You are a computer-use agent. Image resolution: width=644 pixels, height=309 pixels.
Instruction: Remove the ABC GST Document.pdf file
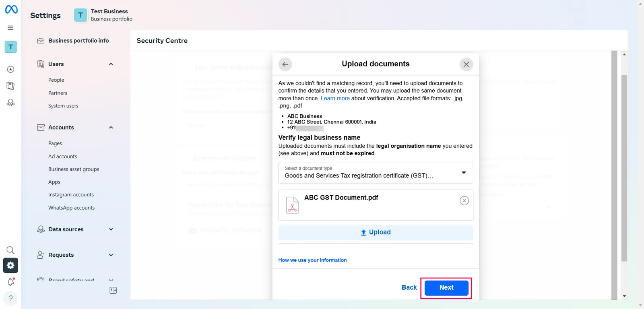coord(464,200)
